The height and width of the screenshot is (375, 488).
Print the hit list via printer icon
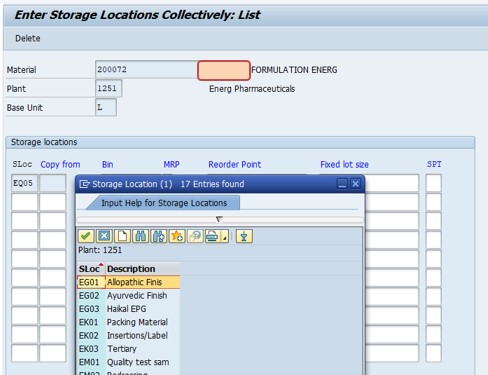pyautogui.click(x=213, y=236)
